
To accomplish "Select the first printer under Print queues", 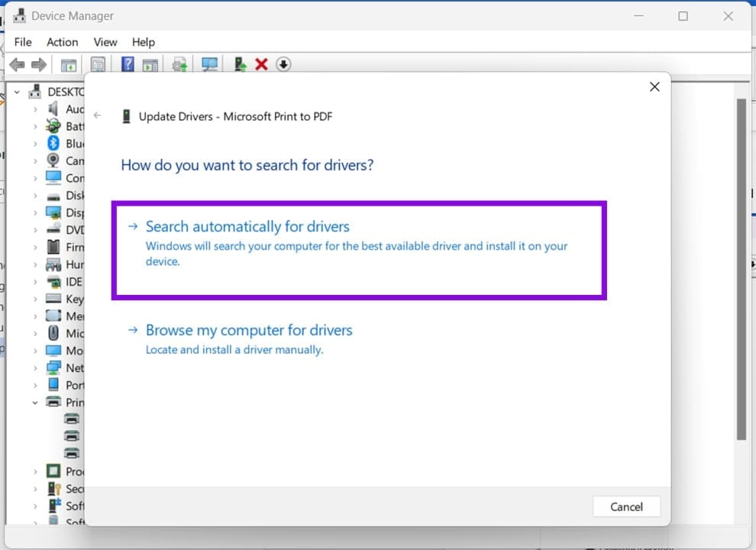I will click(71, 419).
